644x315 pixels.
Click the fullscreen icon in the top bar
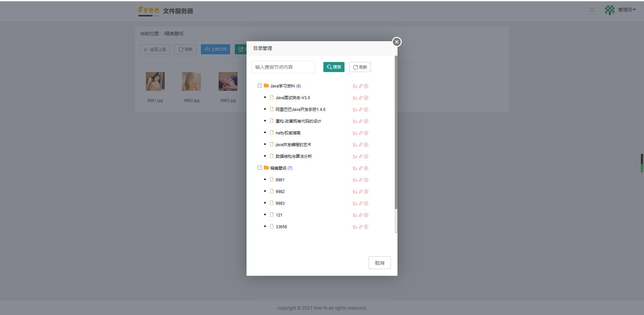592,10
